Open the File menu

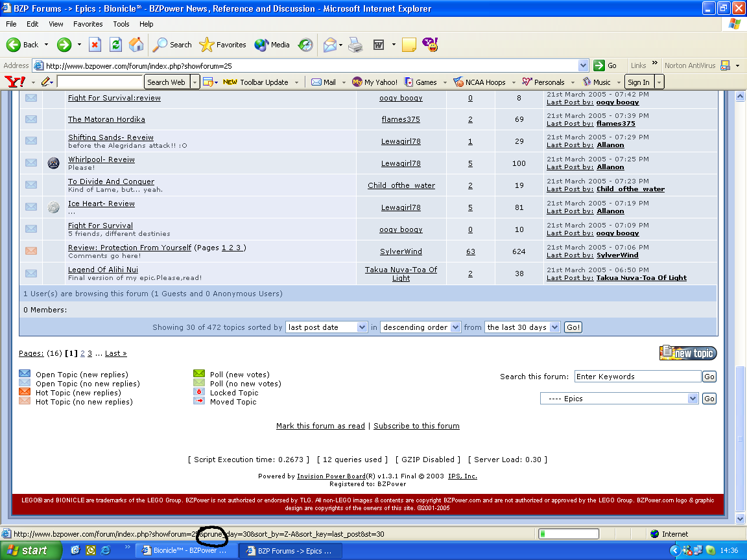pyautogui.click(x=11, y=24)
